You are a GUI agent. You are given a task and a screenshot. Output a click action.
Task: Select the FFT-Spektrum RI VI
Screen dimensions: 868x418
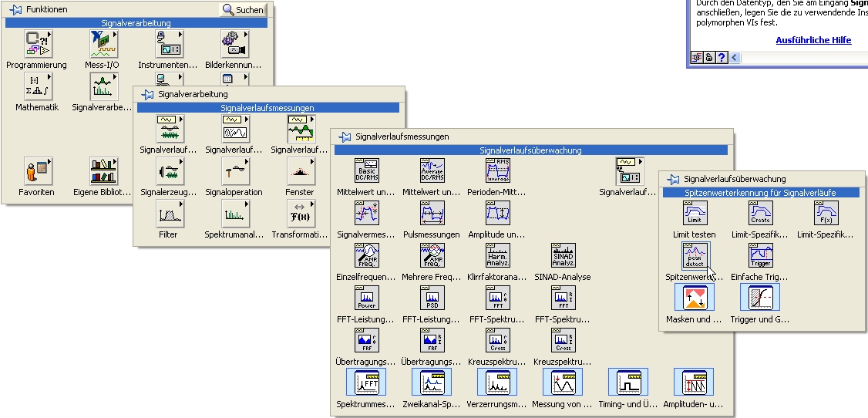tap(564, 298)
